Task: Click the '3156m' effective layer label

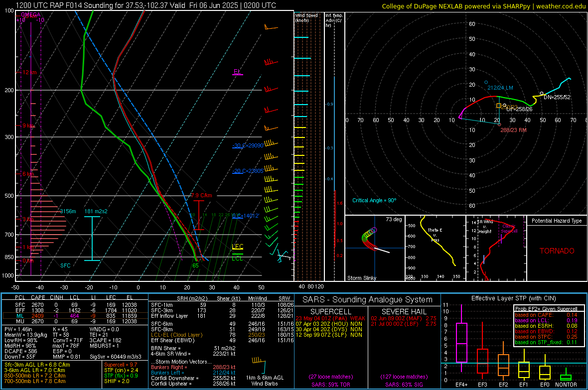Action: click(x=68, y=211)
